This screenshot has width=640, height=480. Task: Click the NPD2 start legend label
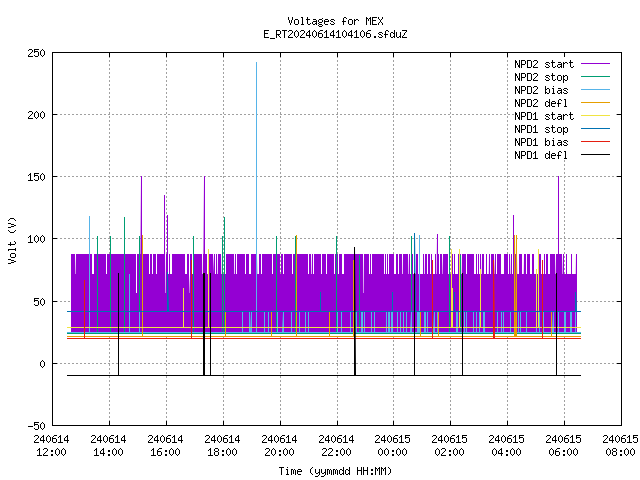tap(544, 64)
